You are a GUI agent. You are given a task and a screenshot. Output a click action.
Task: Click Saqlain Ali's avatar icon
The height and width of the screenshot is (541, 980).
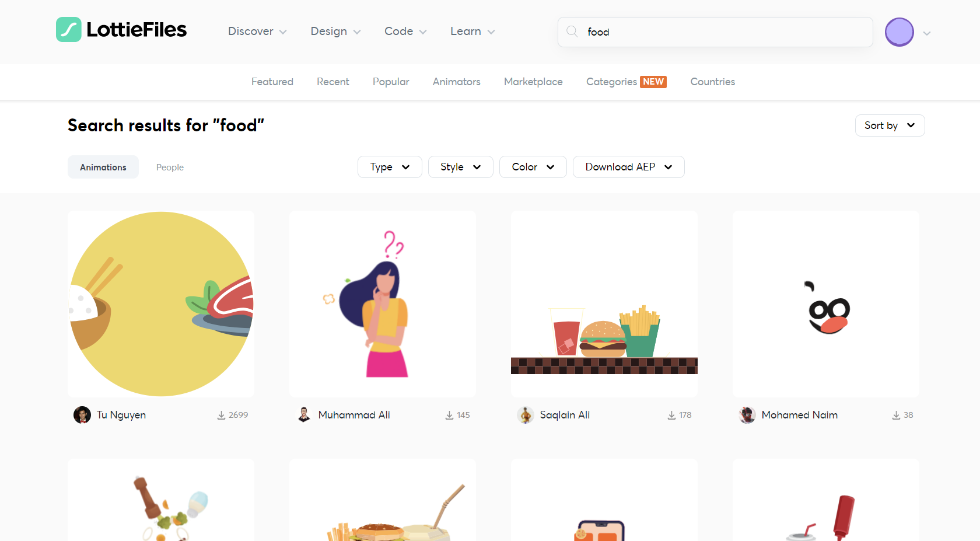(526, 415)
